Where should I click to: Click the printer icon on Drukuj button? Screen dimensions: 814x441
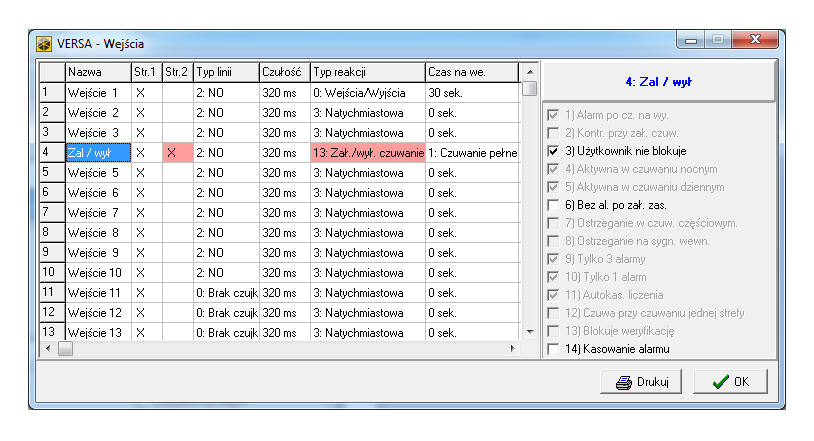coord(623,382)
